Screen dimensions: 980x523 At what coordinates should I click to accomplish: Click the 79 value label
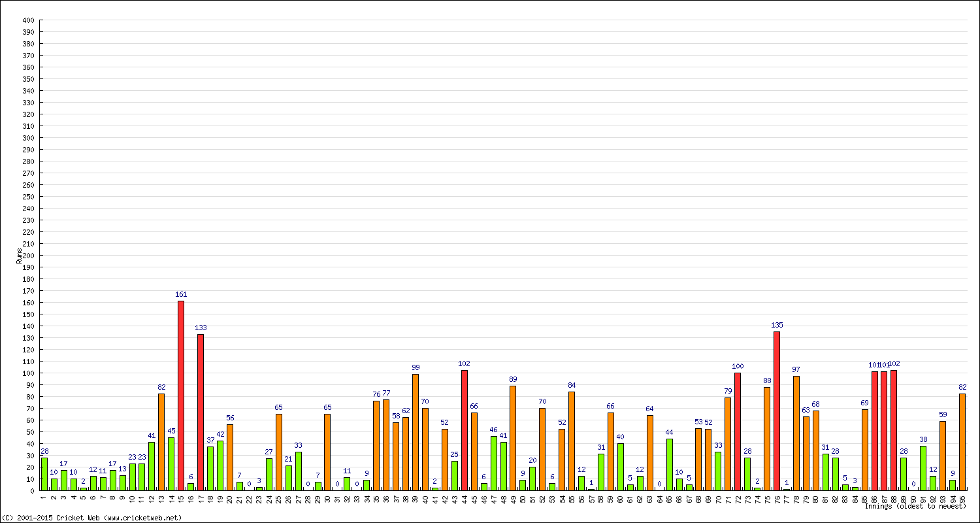coord(728,391)
